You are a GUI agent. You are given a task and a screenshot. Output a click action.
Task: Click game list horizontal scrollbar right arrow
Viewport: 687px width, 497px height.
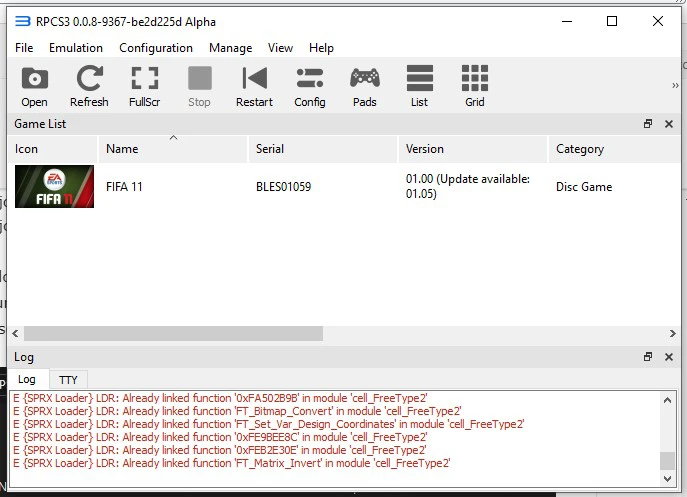point(673,334)
